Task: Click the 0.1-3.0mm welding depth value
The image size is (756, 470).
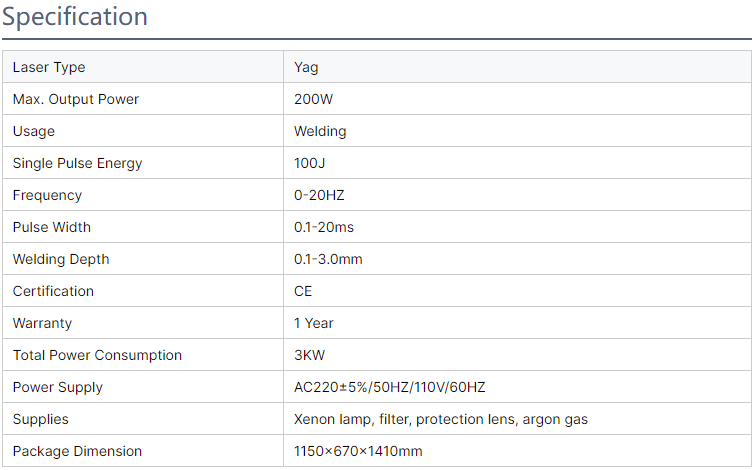Action: [328, 259]
